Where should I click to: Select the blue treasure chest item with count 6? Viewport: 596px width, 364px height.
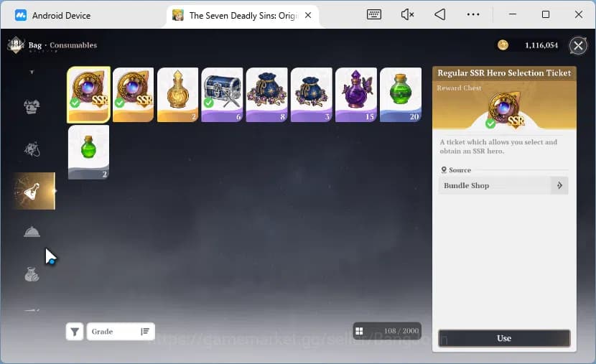pyautogui.click(x=223, y=95)
